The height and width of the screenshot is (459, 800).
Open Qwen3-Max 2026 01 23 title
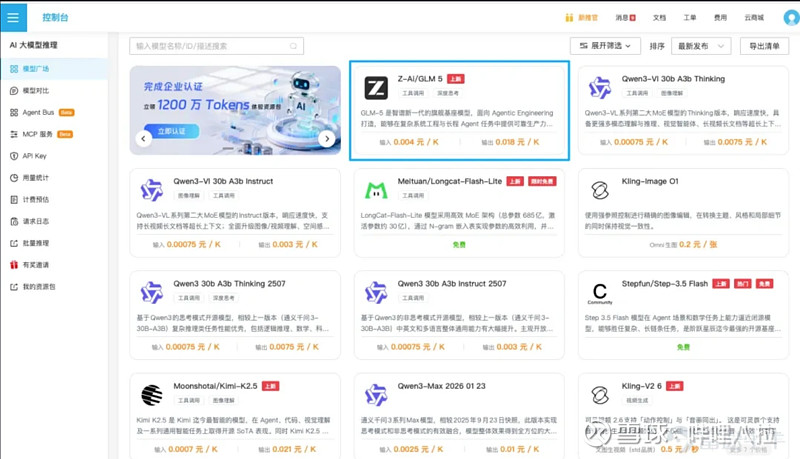coord(441,386)
